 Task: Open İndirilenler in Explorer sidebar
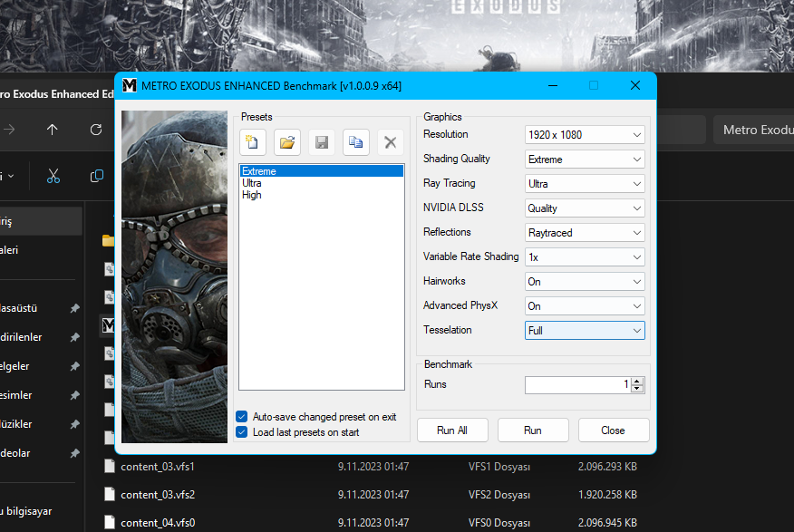click(x=21, y=337)
